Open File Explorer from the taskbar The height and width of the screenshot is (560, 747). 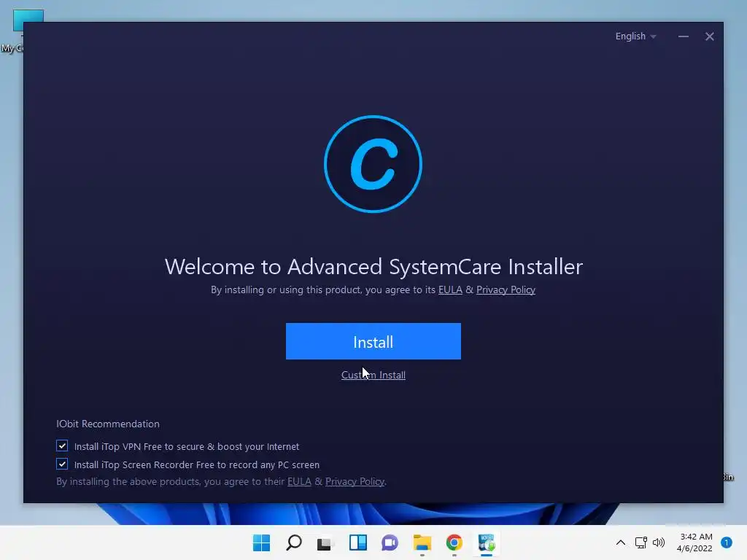[422, 542]
